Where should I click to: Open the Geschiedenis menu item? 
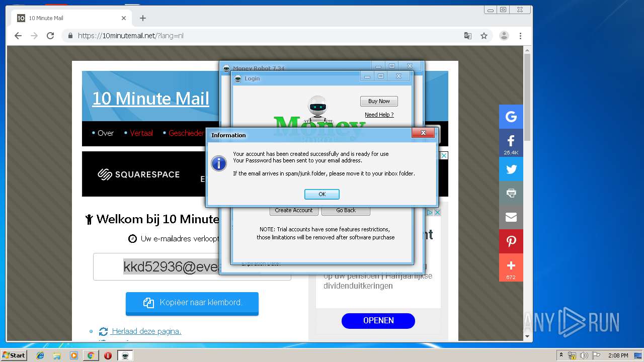[x=186, y=133]
